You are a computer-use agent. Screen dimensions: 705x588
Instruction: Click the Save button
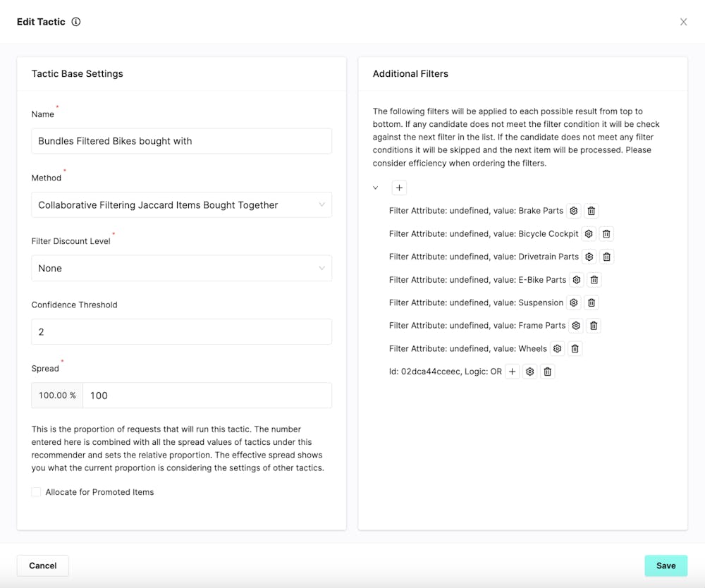point(666,565)
